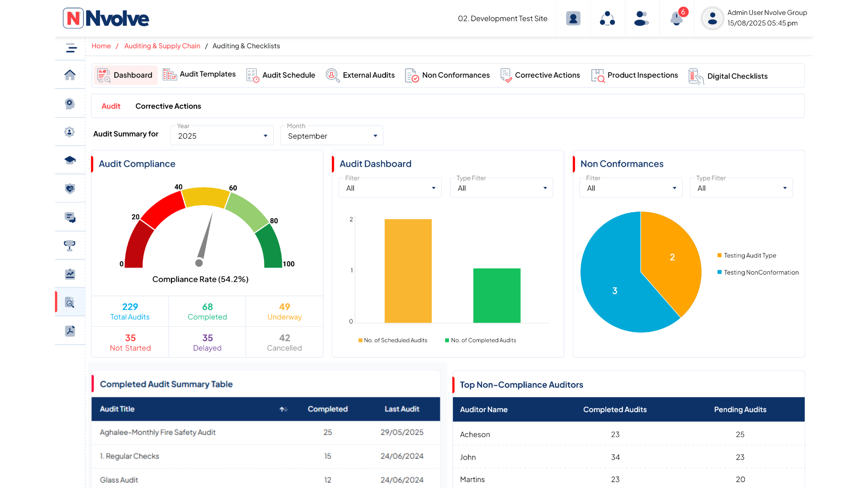868x488 pixels.
Task: Open Auditing & Supply Chain breadcrumb
Action: [x=162, y=46]
